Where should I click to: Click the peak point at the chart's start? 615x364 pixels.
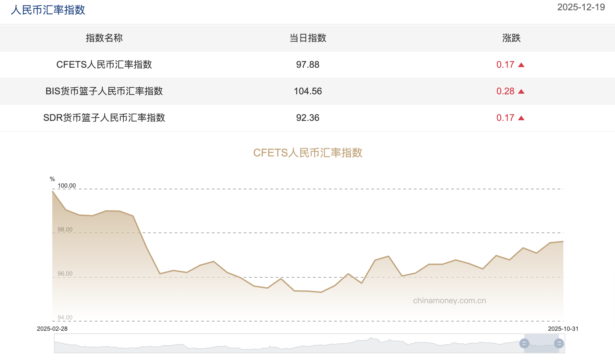click(x=53, y=192)
